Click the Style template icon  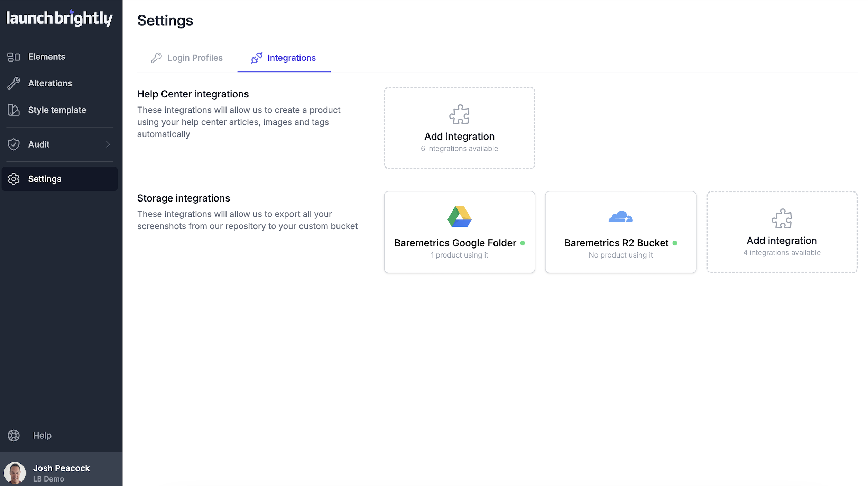[14, 110]
